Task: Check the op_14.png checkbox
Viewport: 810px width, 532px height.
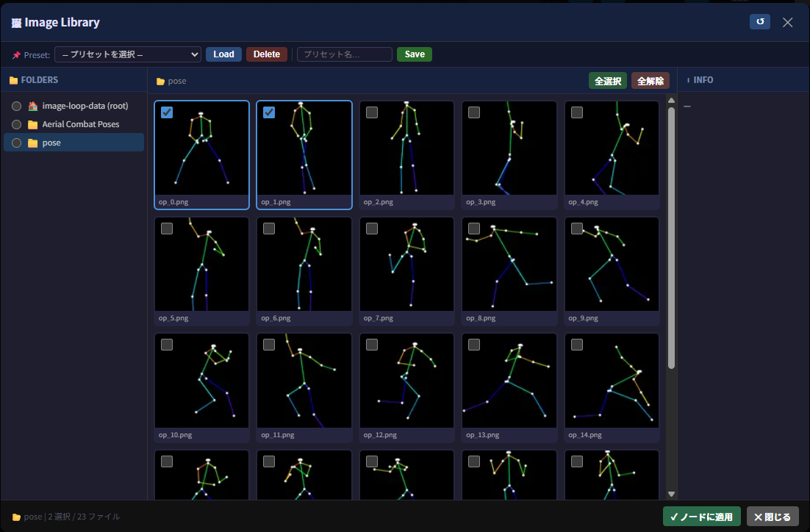Action: pyautogui.click(x=577, y=345)
